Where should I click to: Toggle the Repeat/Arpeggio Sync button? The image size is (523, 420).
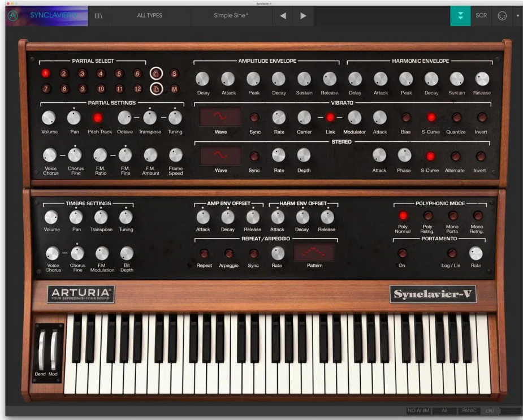tap(253, 254)
